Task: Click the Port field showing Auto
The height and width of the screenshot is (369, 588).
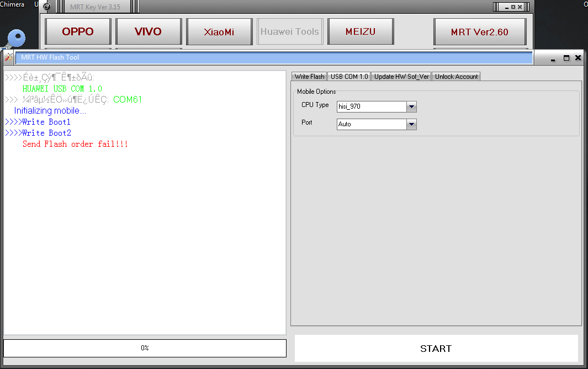Action: (x=372, y=124)
